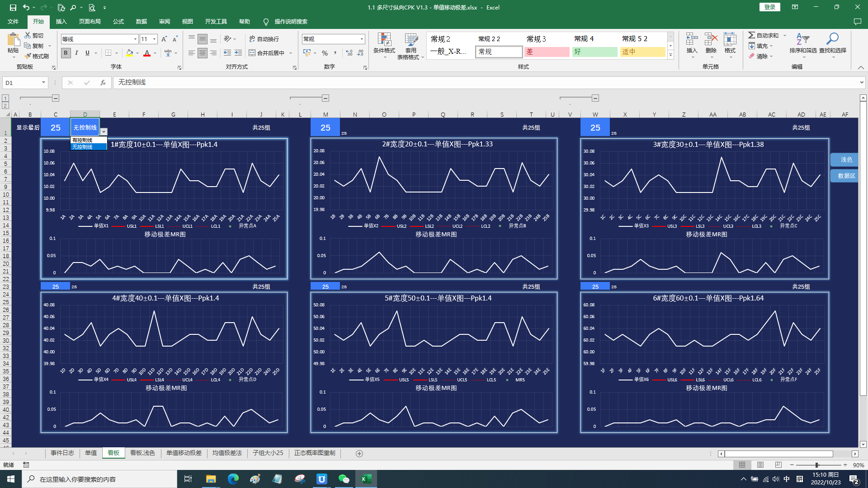Open Excel from the Windows taskbar
The height and width of the screenshot is (488, 868).
click(366, 479)
